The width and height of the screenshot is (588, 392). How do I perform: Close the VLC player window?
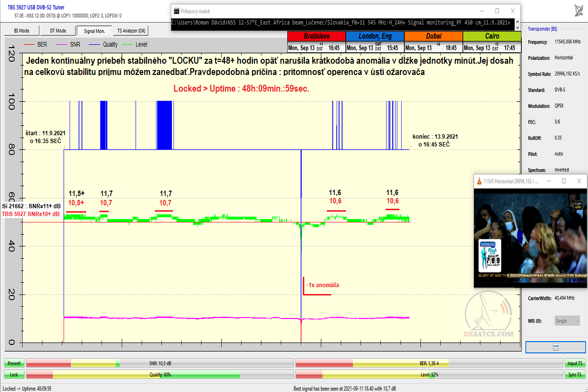[x=578, y=181]
